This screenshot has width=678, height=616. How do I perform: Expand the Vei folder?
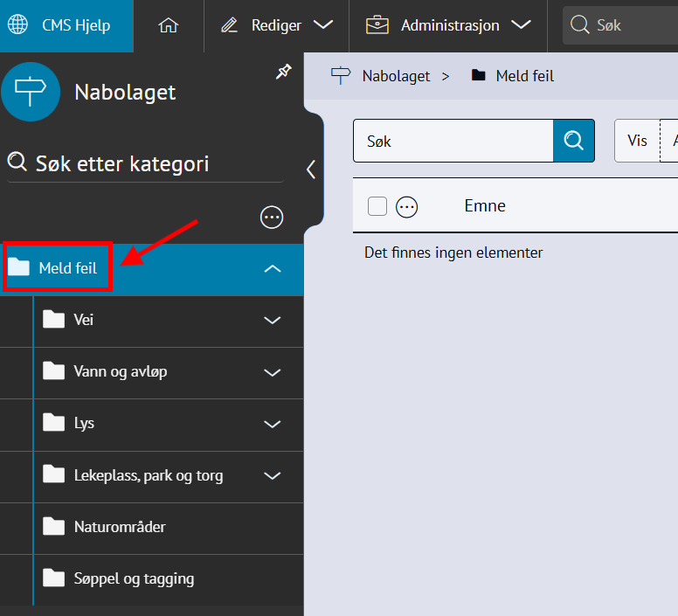pos(273,321)
